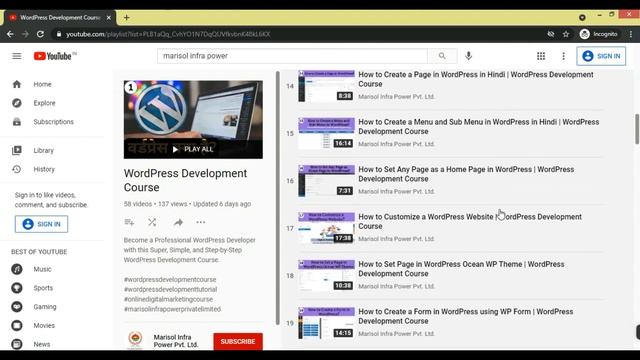Open YouTube settings three-dot menu
The image size is (640, 360).
pyautogui.click(x=563, y=56)
